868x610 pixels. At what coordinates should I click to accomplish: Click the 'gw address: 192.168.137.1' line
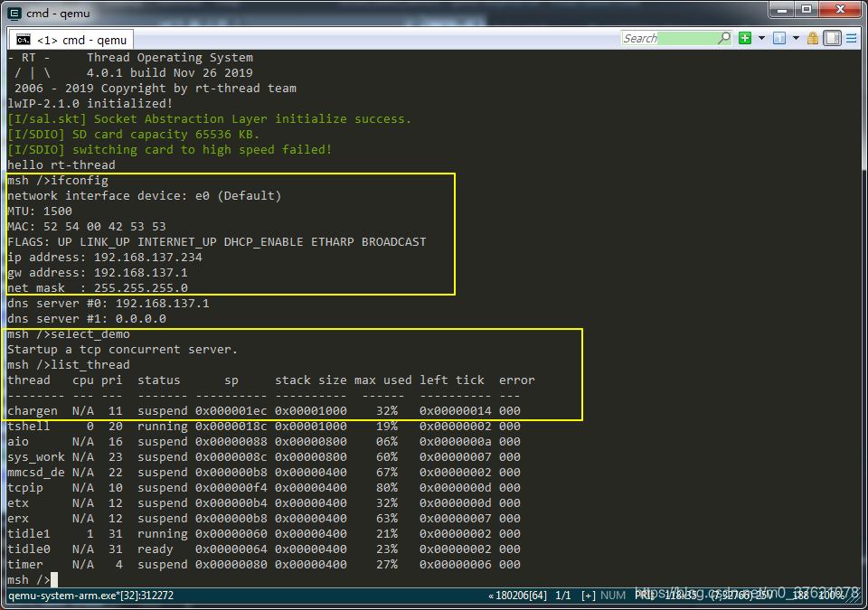pos(98,273)
